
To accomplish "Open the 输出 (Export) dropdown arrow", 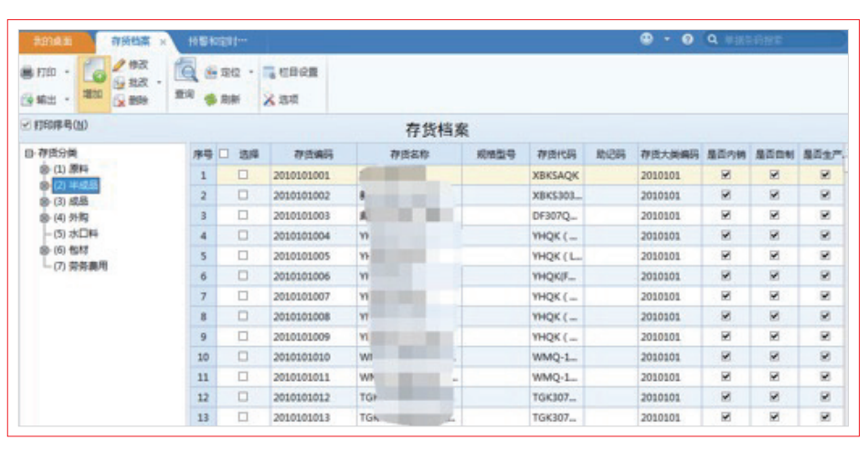I will pyautogui.click(x=66, y=99).
